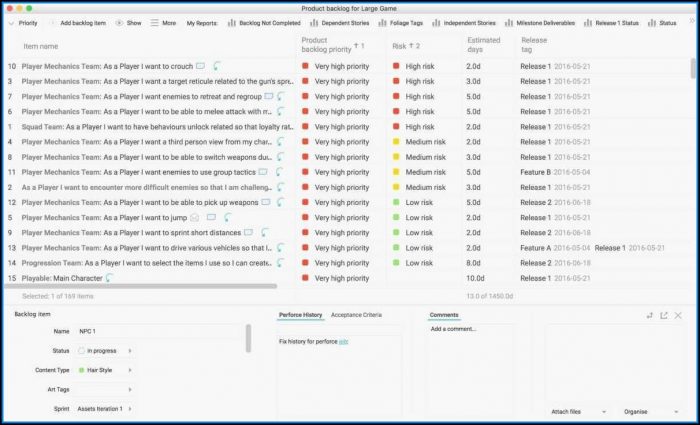
Task: Click the detail form's vertical scrollbar
Action: point(248,338)
